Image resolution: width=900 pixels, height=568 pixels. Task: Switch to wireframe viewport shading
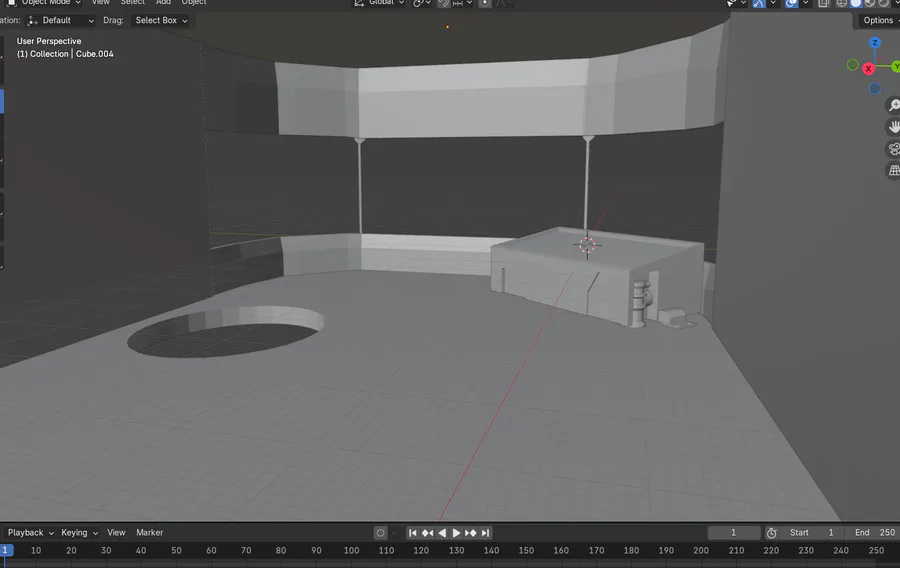(841, 3)
